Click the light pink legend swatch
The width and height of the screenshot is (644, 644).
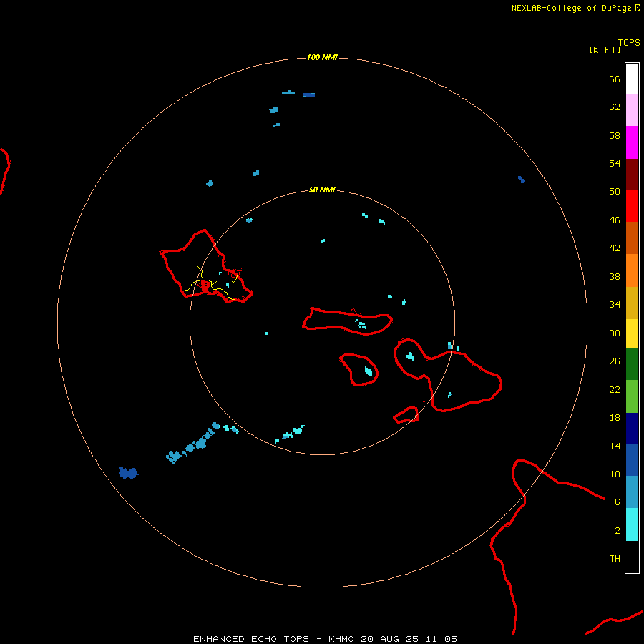coord(632,110)
